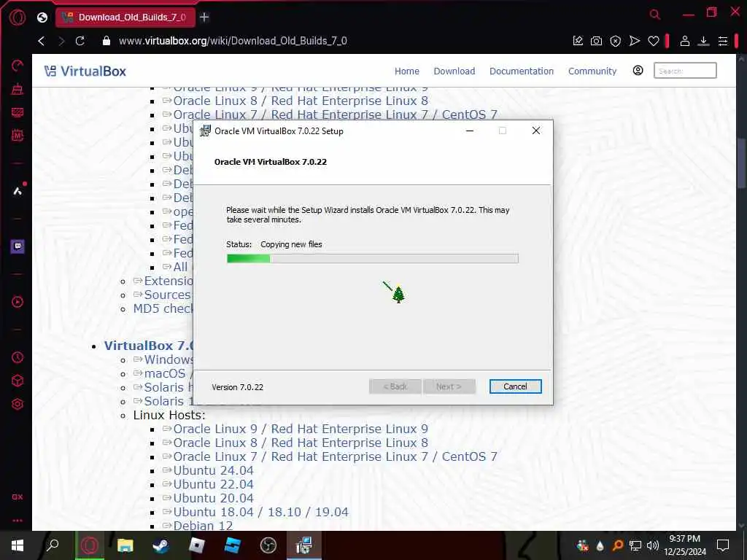Reload the page with refresh icon
This screenshot has width=747, height=560.
tap(80, 41)
